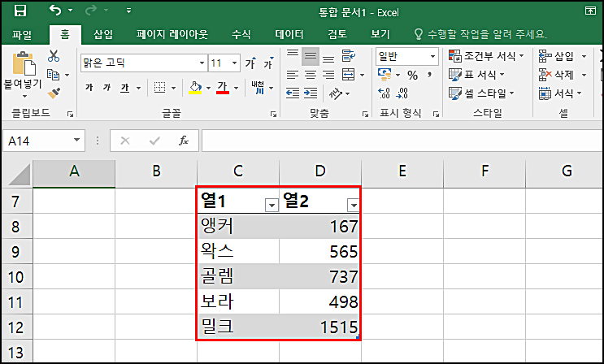Apply percent style
604x364 pixels.
point(412,75)
